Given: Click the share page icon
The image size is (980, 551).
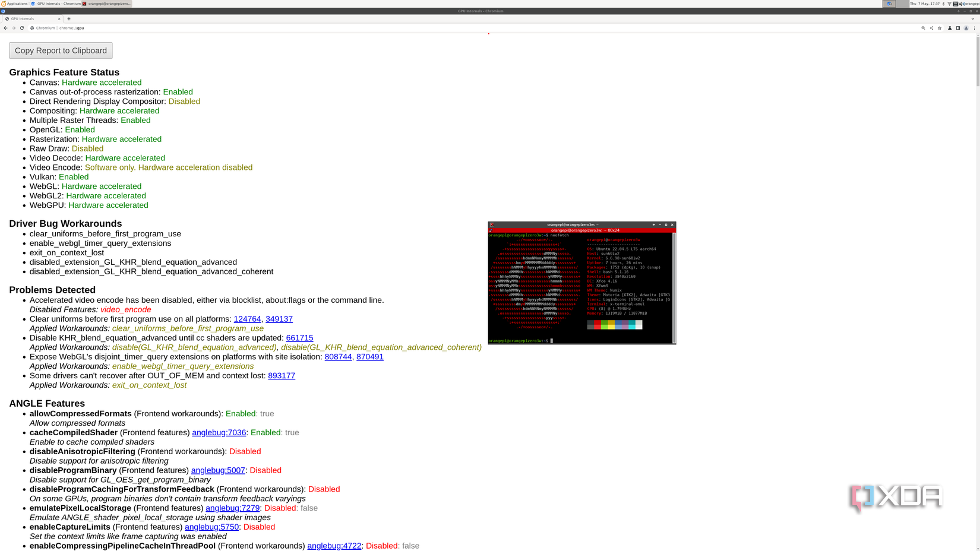Looking at the screenshot, I should point(931,28).
